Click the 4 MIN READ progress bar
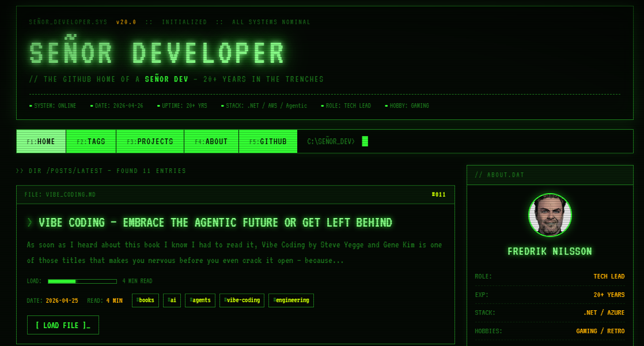The height and width of the screenshot is (346, 644). pyautogui.click(x=82, y=282)
